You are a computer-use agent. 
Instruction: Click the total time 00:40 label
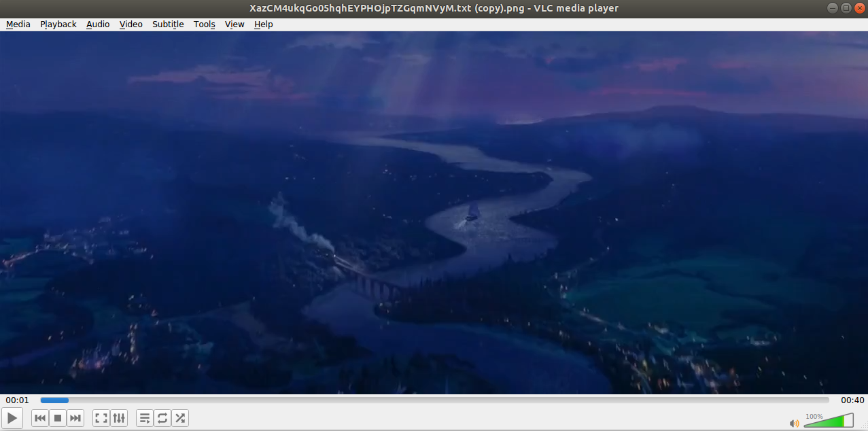(852, 400)
